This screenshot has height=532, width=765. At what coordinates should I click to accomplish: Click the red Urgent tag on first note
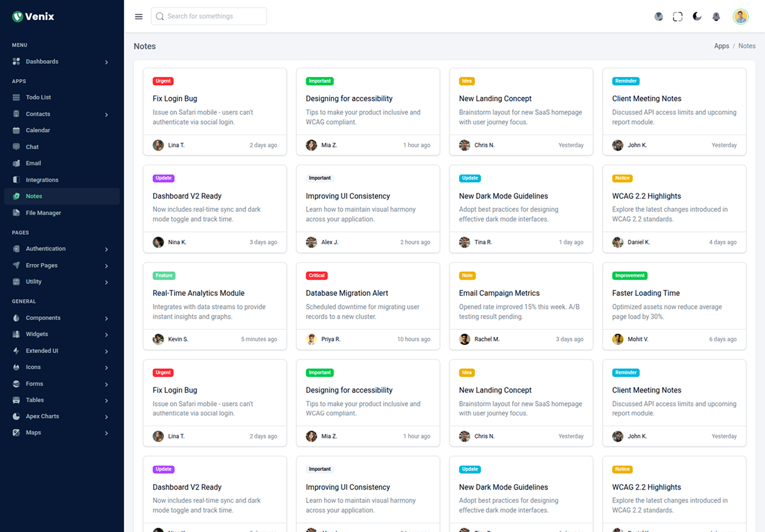[163, 81]
